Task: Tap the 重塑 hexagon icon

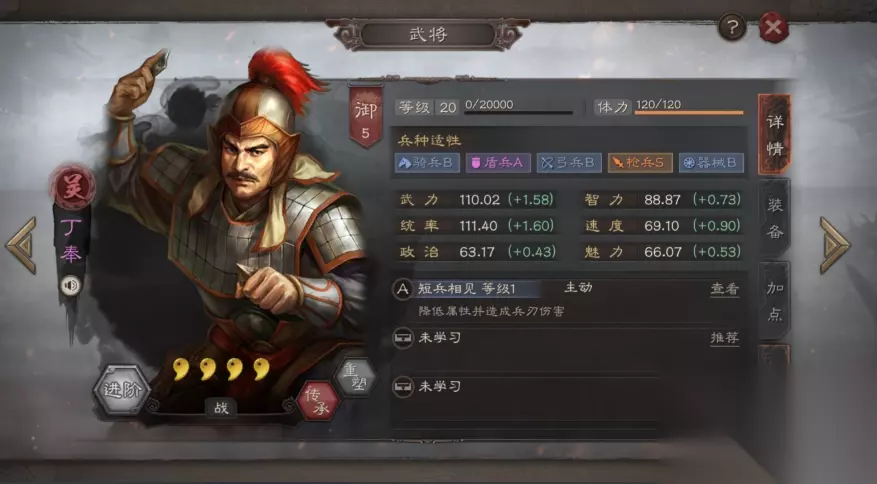Action: click(356, 378)
